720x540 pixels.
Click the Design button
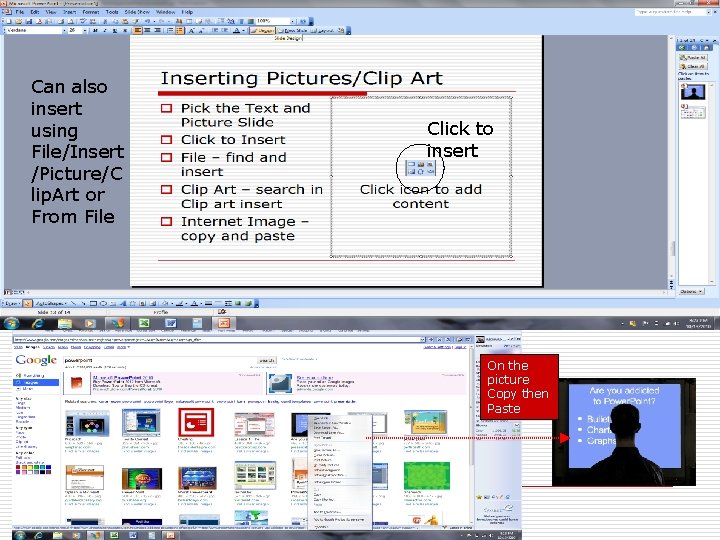pos(262,30)
